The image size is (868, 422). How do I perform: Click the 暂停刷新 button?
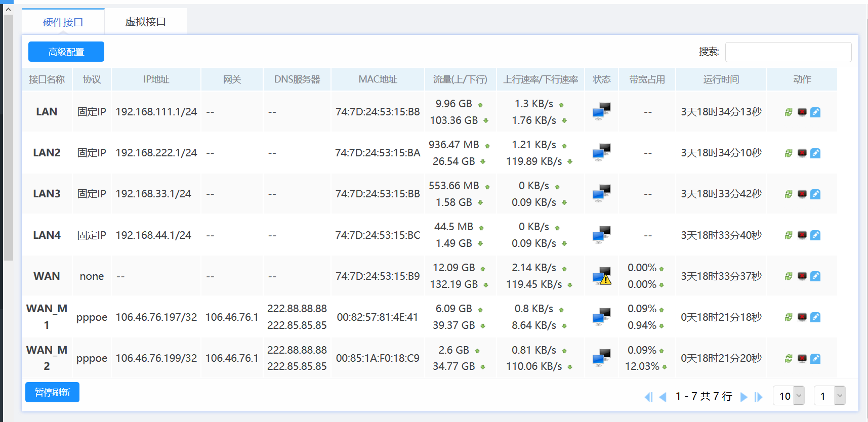pos(52,392)
